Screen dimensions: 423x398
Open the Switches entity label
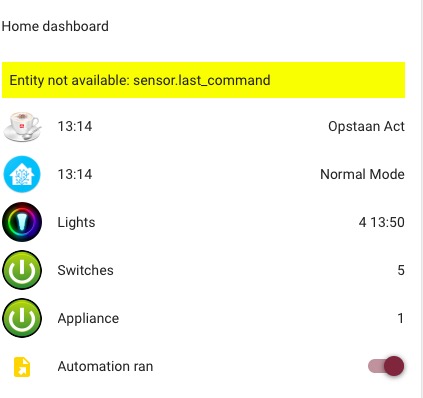(x=85, y=270)
